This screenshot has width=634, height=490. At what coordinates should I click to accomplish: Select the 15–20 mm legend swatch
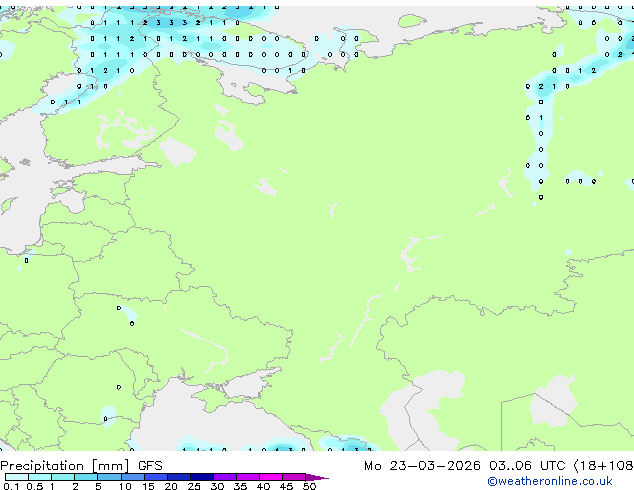pyautogui.click(x=156, y=477)
